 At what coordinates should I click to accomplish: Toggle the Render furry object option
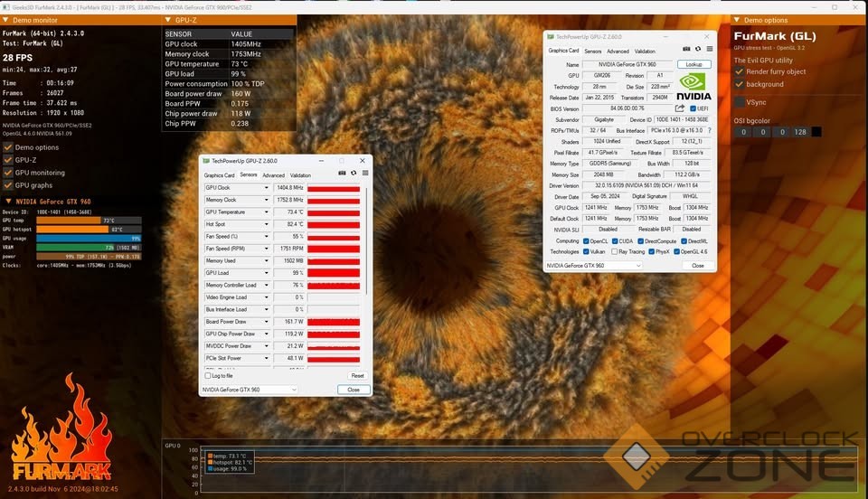(740, 71)
